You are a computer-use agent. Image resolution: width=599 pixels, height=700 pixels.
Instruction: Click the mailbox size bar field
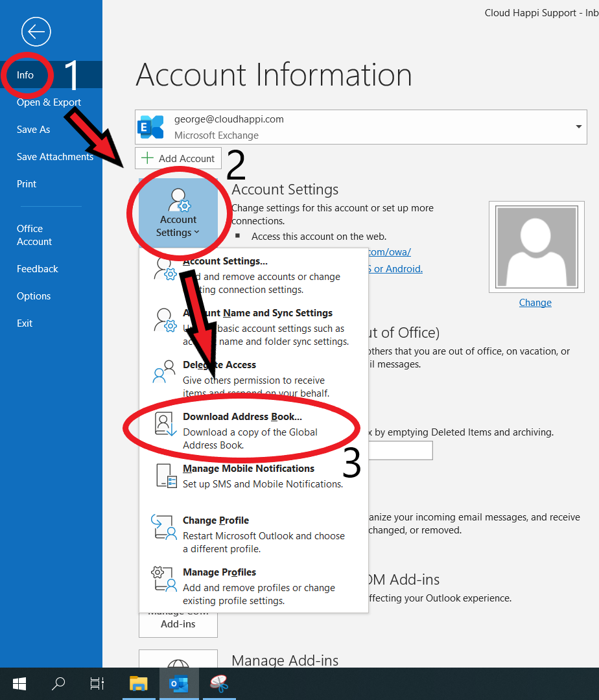click(x=401, y=450)
